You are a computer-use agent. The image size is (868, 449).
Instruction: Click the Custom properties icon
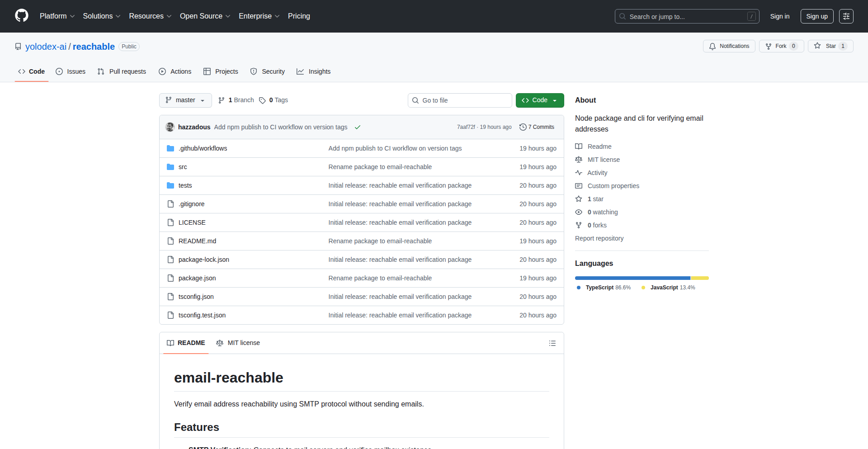tap(579, 186)
